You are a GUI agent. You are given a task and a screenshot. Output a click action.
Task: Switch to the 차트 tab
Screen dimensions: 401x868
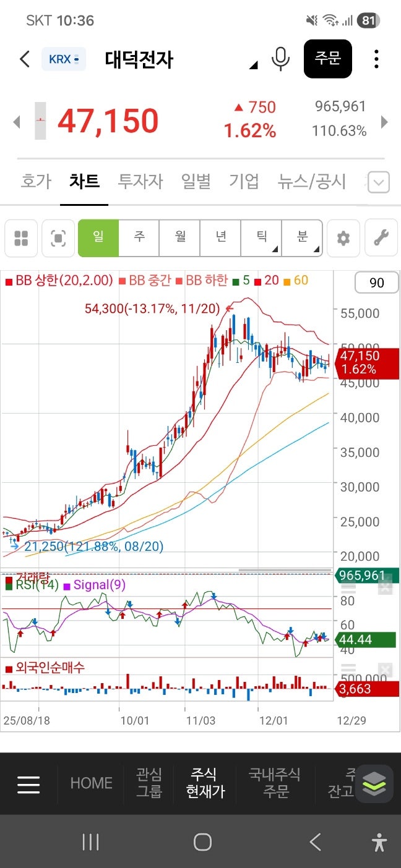(x=84, y=181)
